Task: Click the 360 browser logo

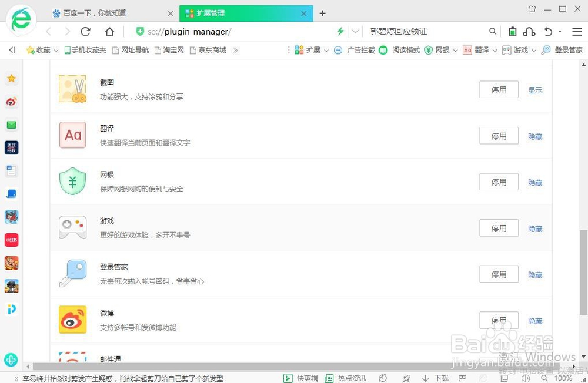Action: click(21, 19)
